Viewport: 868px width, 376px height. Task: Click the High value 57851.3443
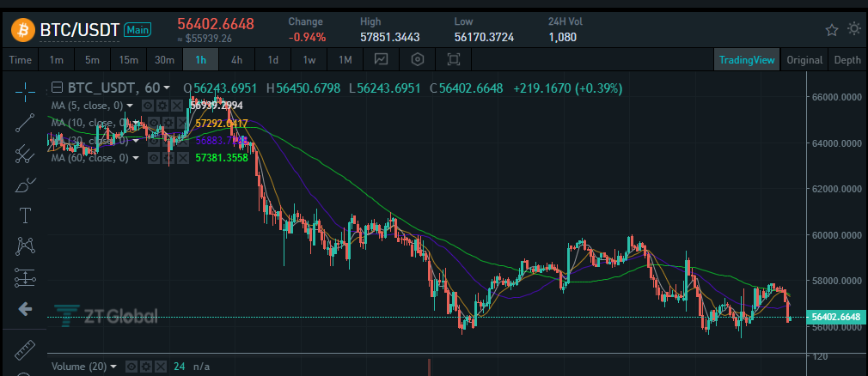pos(389,38)
